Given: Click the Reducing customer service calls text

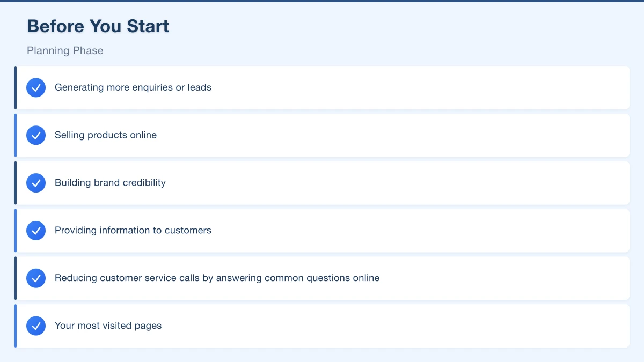Looking at the screenshot, I should (217, 278).
